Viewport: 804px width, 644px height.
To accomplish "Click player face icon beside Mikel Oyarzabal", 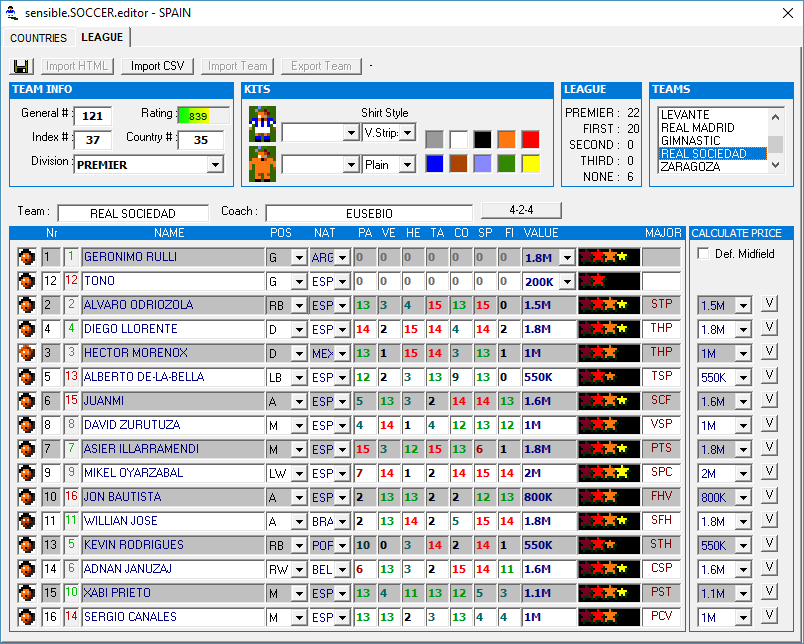I will pos(27,473).
